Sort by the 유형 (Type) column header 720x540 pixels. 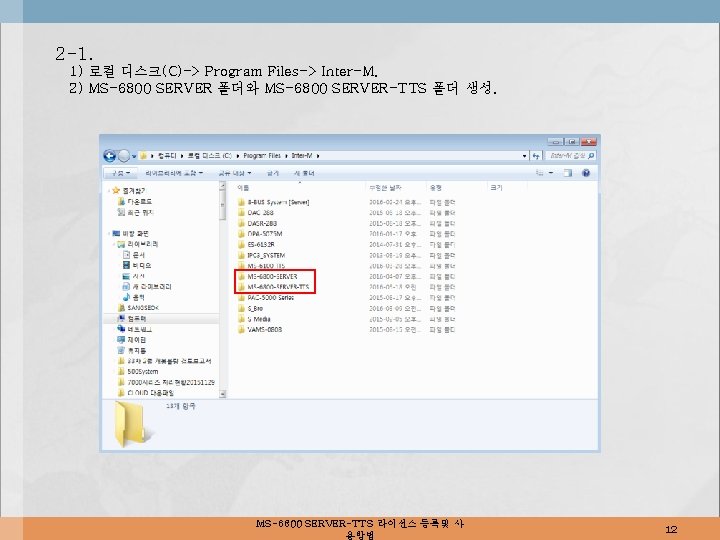[x=436, y=188]
